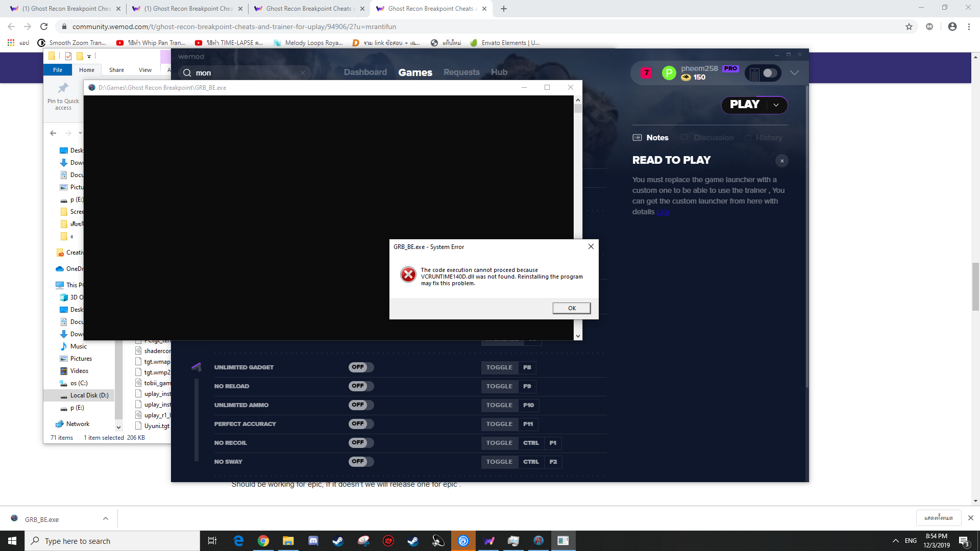Click the WeMod dashboard icon
980x551 pixels.
365,72
